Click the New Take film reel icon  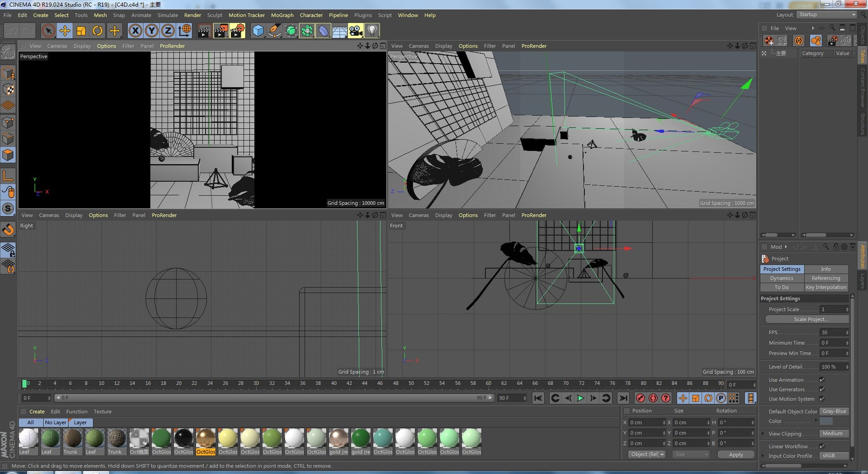769,41
